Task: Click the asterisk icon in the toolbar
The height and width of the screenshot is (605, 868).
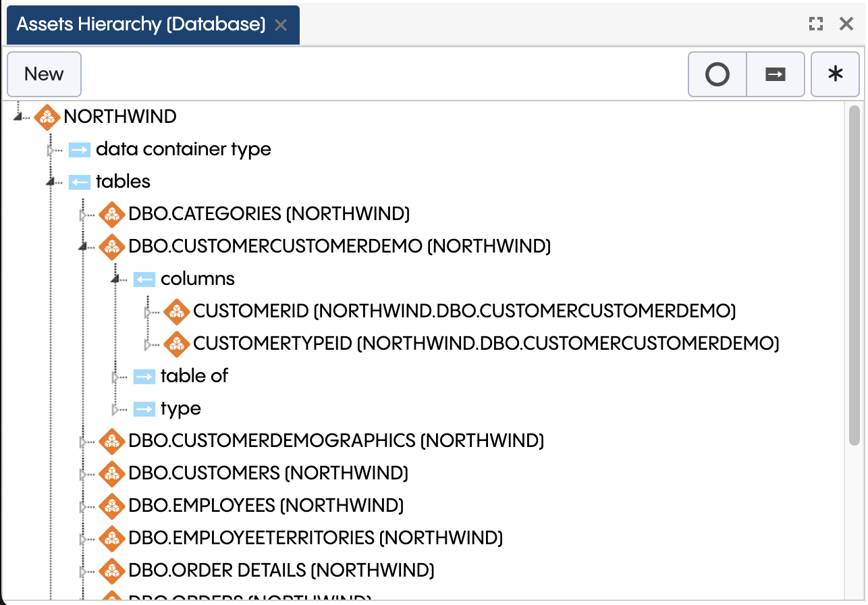Action: (x=835, y=74)
